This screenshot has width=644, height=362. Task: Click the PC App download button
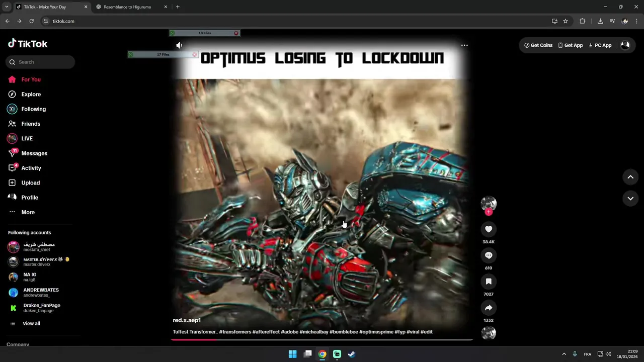pos(600,45)
